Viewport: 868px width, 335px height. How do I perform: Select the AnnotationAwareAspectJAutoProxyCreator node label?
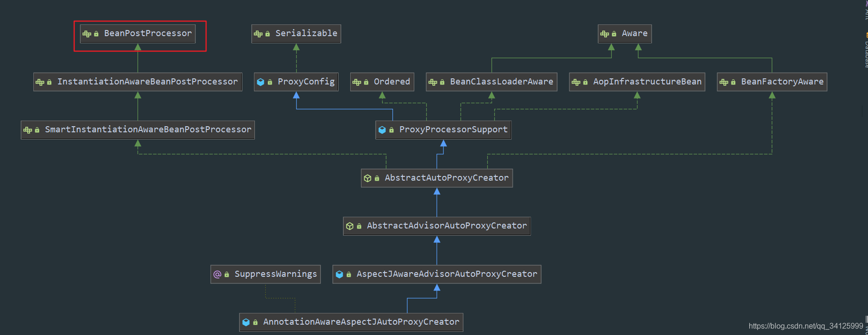361,322
